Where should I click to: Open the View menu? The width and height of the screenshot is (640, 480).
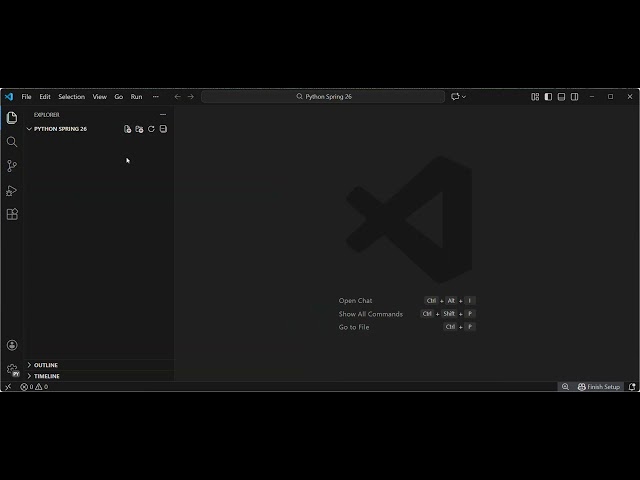100,97
